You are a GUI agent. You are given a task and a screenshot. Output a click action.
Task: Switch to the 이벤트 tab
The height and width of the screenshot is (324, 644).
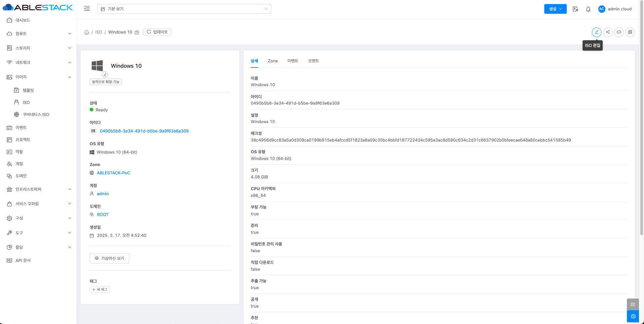pyautogui.click(x=292, y=61)
